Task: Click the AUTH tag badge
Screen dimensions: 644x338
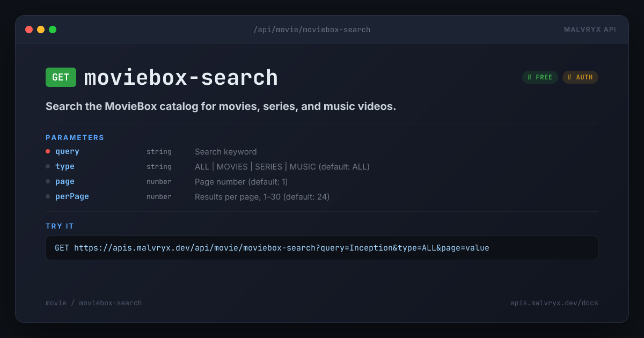Action: 580,77
